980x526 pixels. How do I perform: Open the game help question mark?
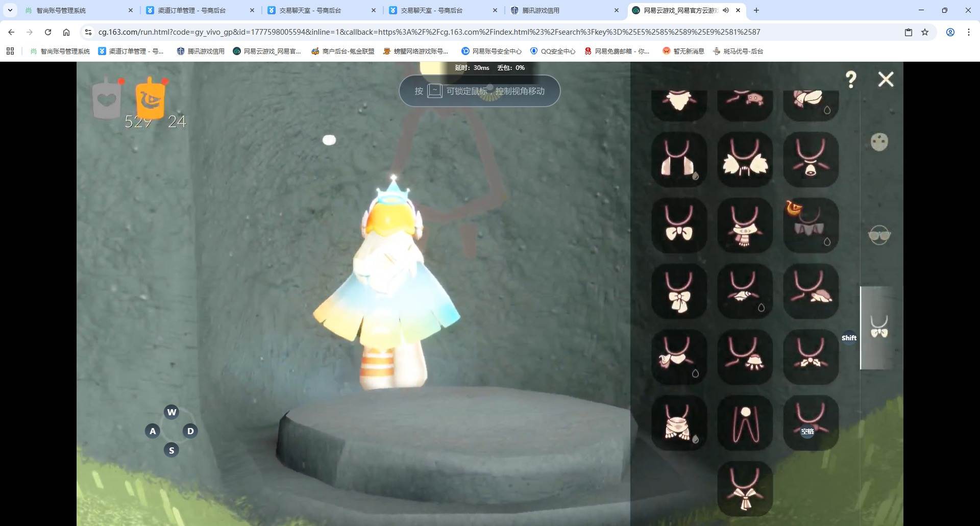[851, 80]
